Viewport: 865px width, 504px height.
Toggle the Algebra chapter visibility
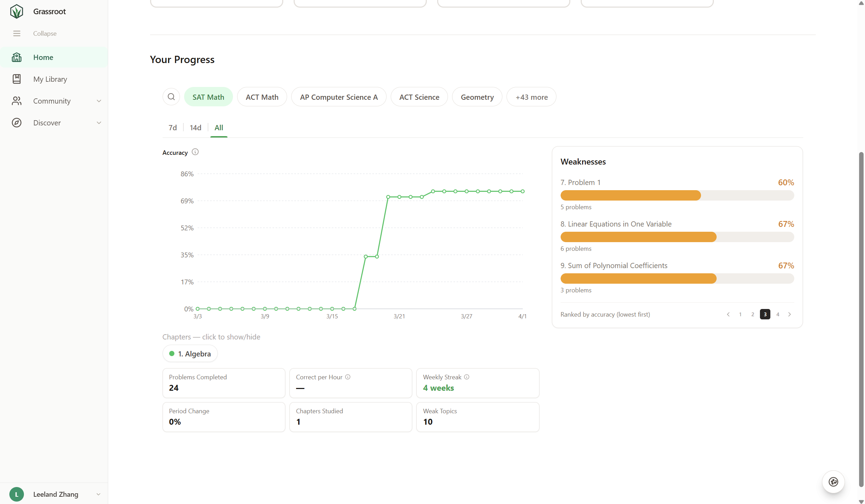click(190, 354)
